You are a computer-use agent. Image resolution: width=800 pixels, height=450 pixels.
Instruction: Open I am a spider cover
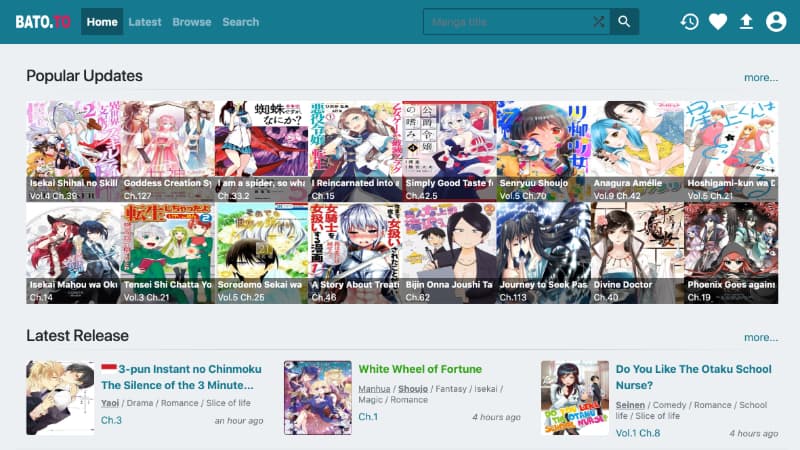[x=261, y=151]
